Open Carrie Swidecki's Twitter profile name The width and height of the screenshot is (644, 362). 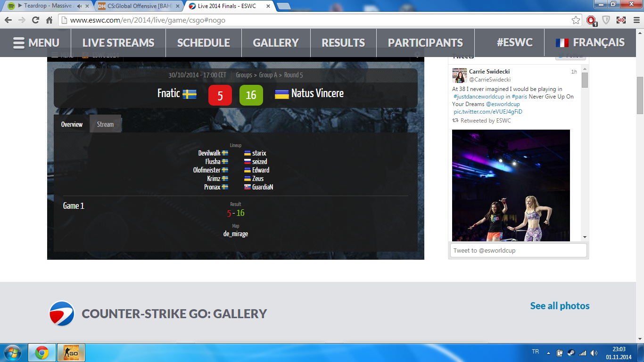489,72
